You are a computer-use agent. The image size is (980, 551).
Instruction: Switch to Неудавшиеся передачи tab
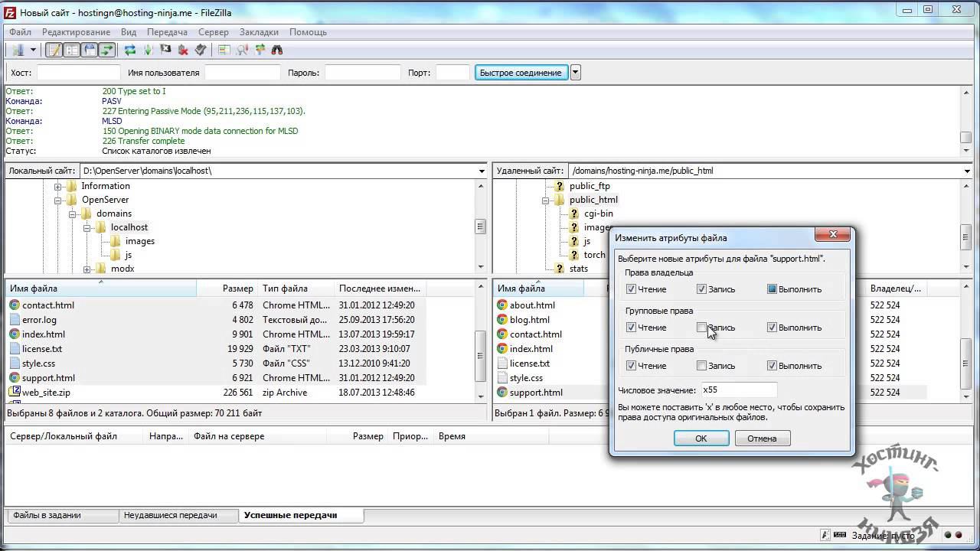tap(170, 515)
